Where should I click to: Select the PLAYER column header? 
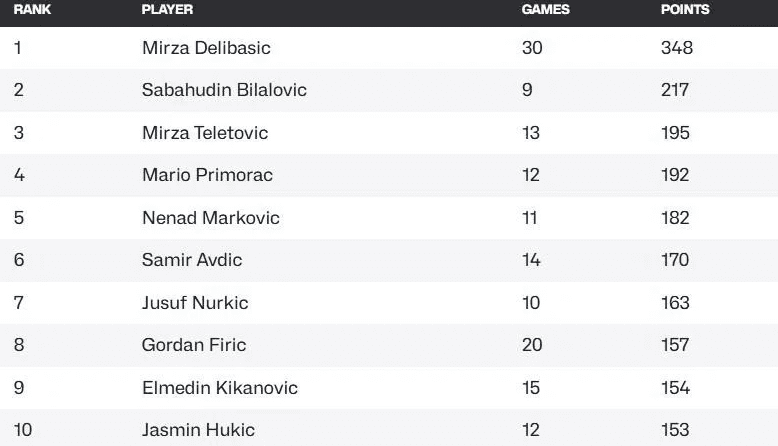tap(167, 9)
